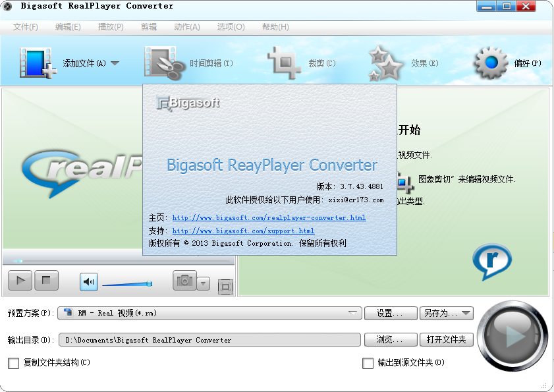Image resolution: width=554 pixels, height=392 pixels.
Task: Close the Bigasoft RealPlayer Converter window
Action: 526,7
